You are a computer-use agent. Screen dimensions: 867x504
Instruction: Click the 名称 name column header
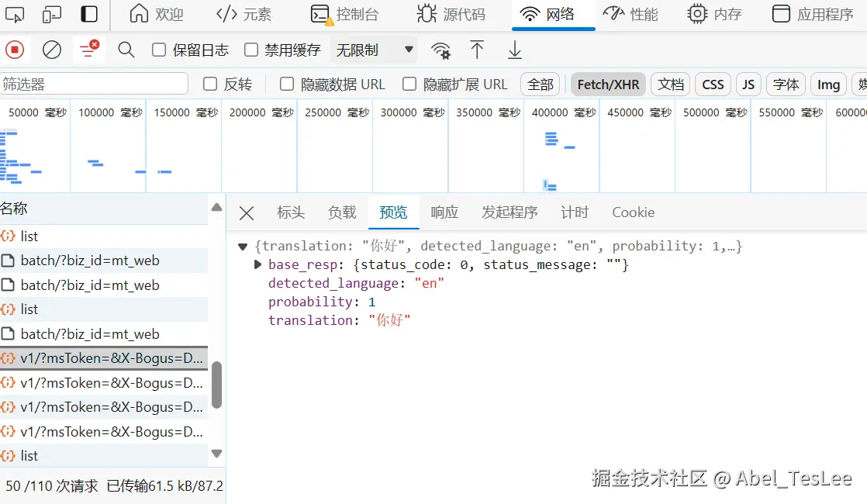[x=104, y=209]
